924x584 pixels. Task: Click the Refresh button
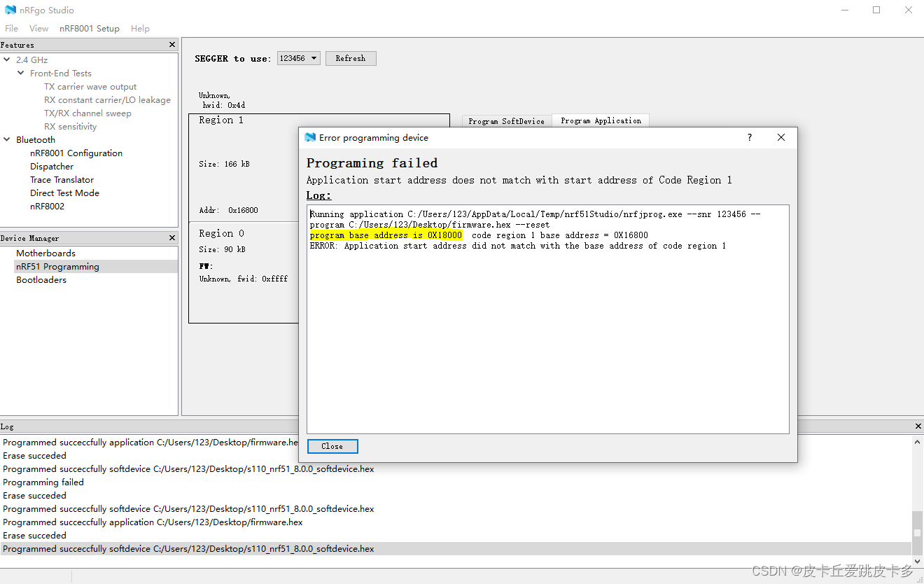click(350, 58)
